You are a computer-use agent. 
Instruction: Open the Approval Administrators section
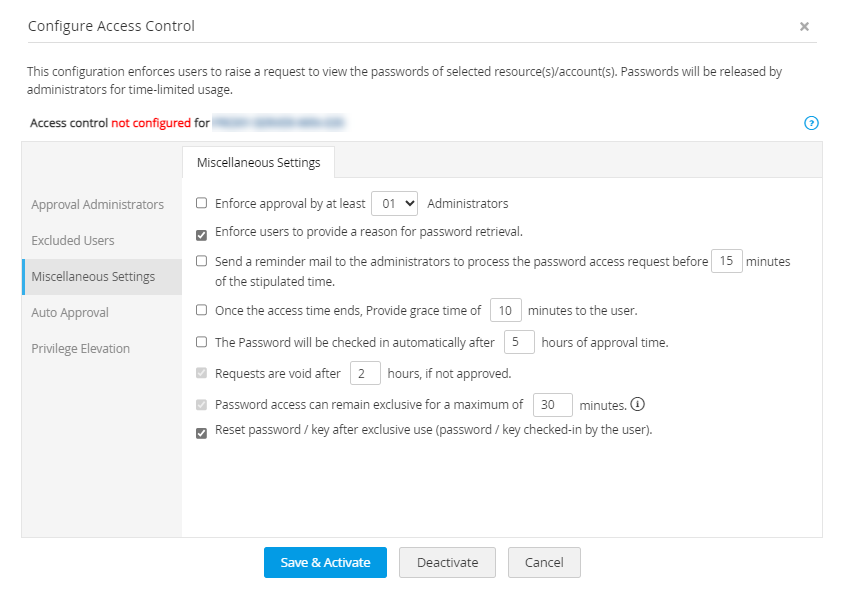tap(97, 205)
